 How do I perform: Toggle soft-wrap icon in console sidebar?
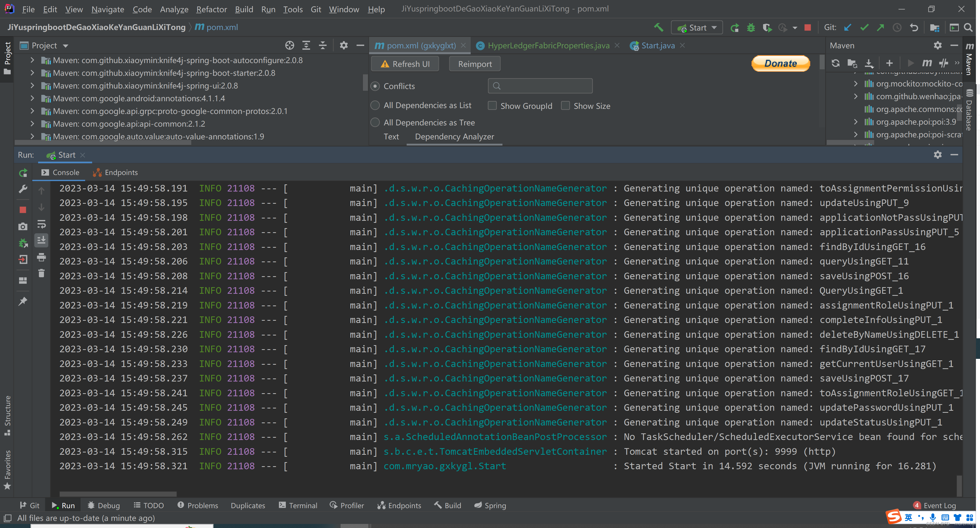pos(41,224)
